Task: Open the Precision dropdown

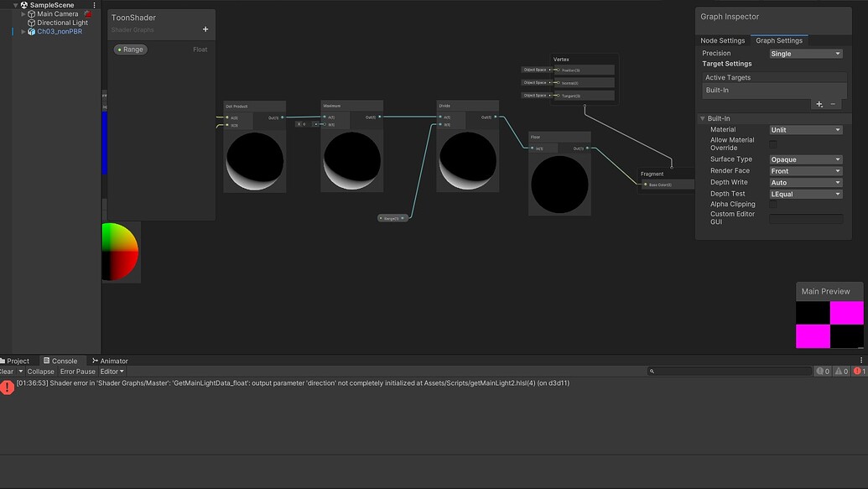Action: (804, 52)
